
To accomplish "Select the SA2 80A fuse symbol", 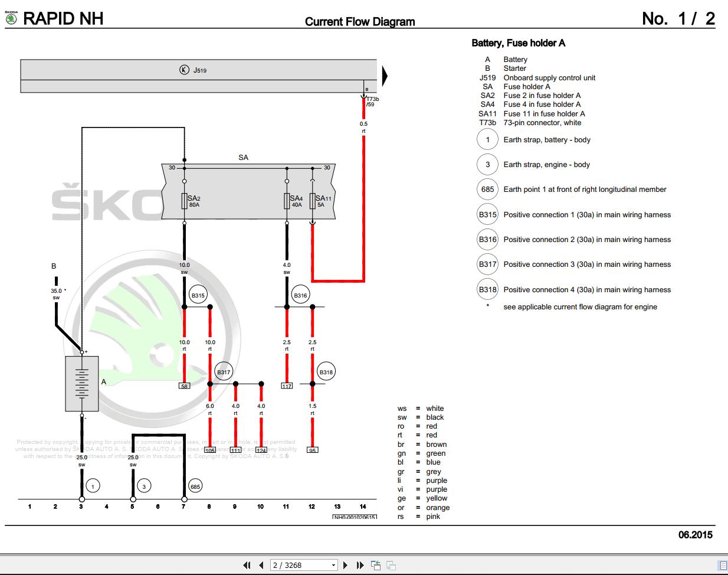I will (183, 202).
